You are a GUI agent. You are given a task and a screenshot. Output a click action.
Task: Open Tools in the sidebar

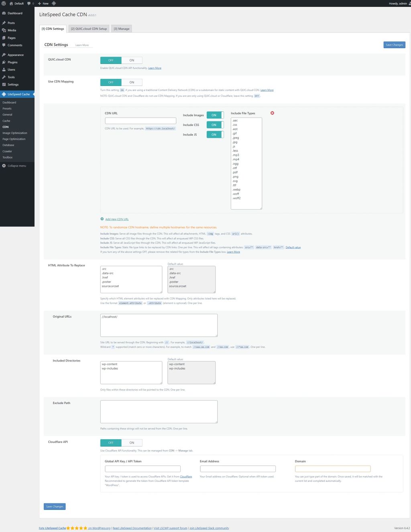17,77
